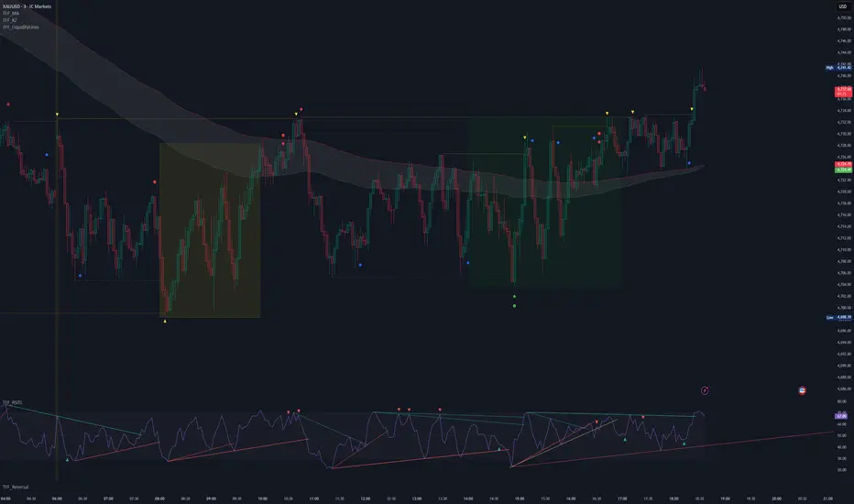The height and width of the screenshot is (504, 854).
Task: Click the 80.00 RSI scale label
Action: pos(842,401)
